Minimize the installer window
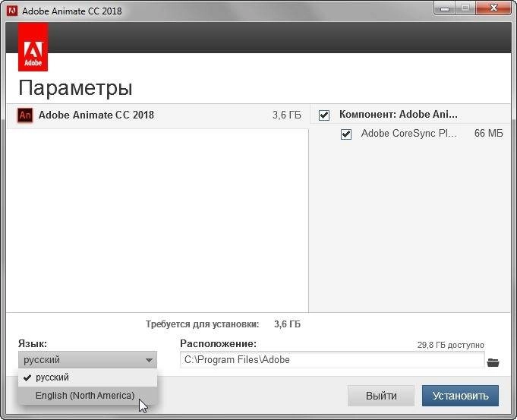 (x=445, y=8)
